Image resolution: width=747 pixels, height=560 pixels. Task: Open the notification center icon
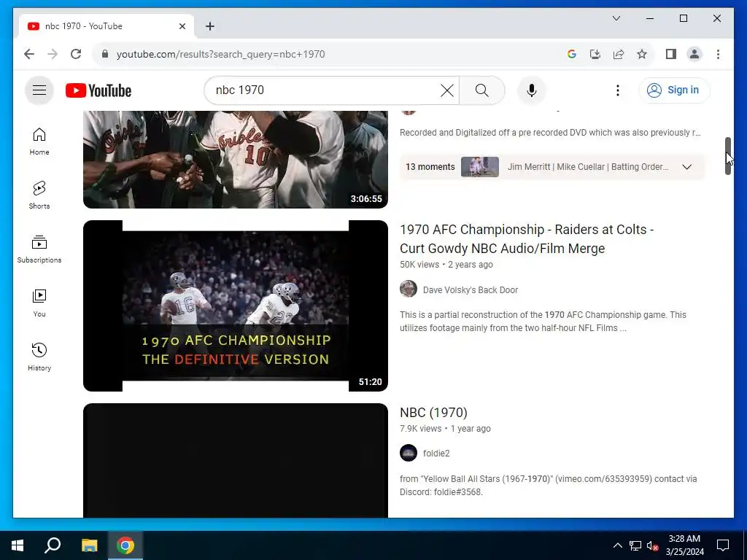pyautogui.click(x=723, y=545)
